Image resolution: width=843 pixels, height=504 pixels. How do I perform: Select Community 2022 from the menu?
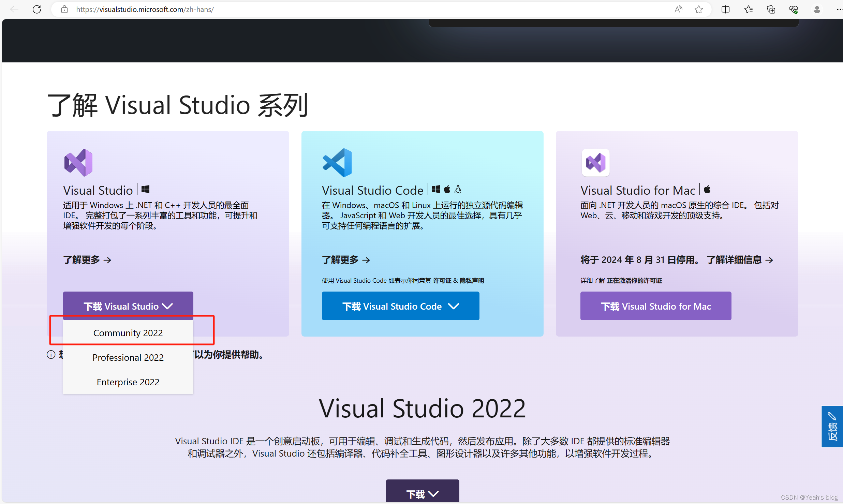pyautogui.click(x=128, y=333)
